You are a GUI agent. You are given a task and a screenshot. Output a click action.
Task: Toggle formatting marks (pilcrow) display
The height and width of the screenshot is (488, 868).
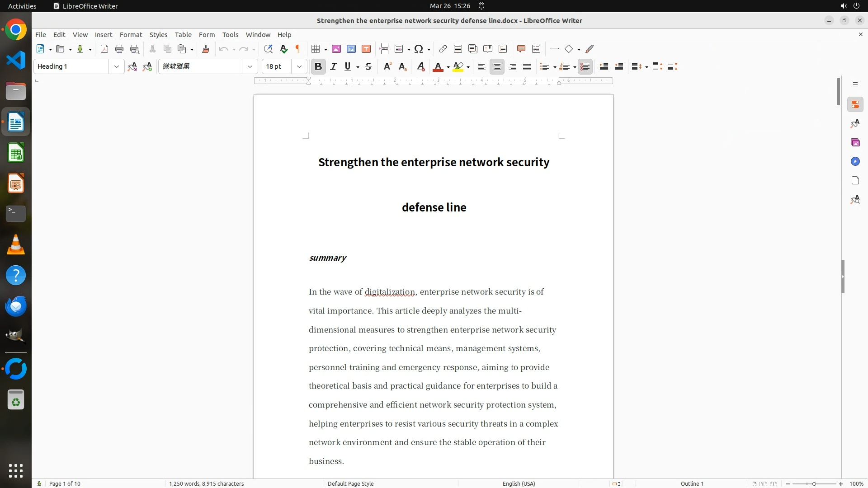click(x=298, y=49)
